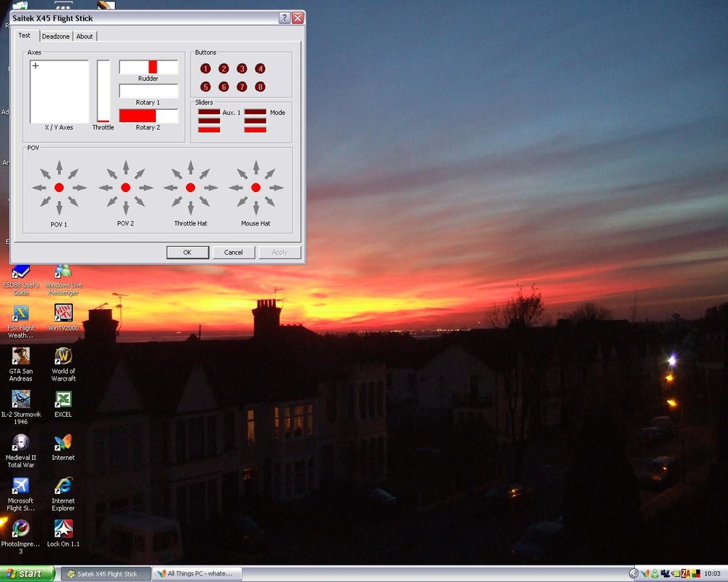
Task: Open the World of Warcraft desktop icon
Action: (x=63, y=364)
